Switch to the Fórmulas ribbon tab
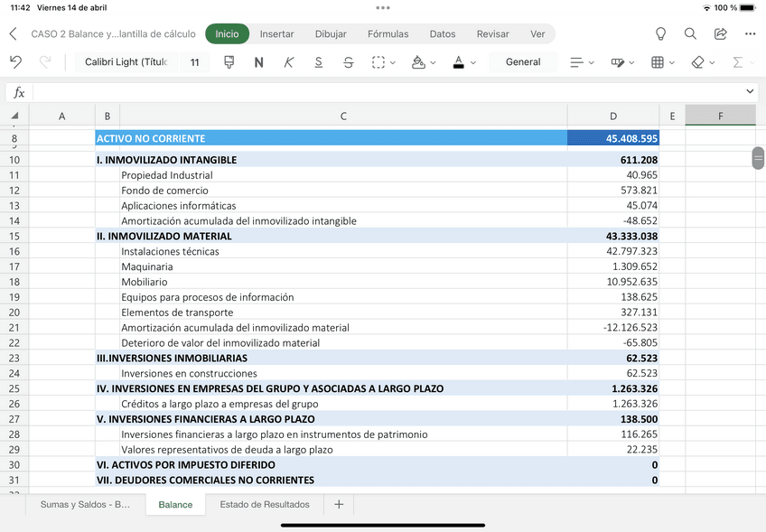Viewport: 766px width, 532px height. pyautogui.click(x=388, y=33)
